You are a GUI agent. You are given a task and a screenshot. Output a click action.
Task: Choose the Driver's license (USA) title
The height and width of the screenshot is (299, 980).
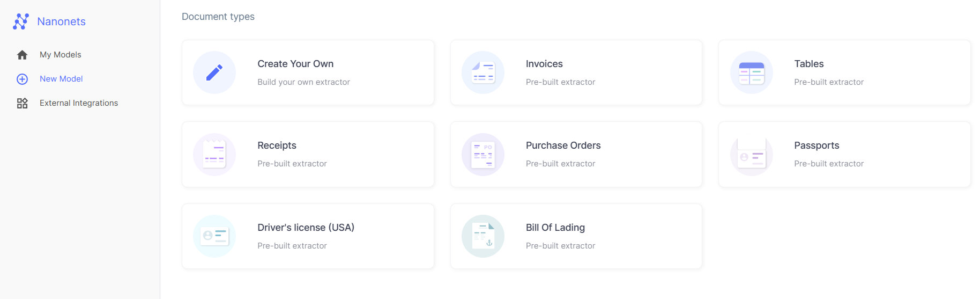click(x=306, y=228)
